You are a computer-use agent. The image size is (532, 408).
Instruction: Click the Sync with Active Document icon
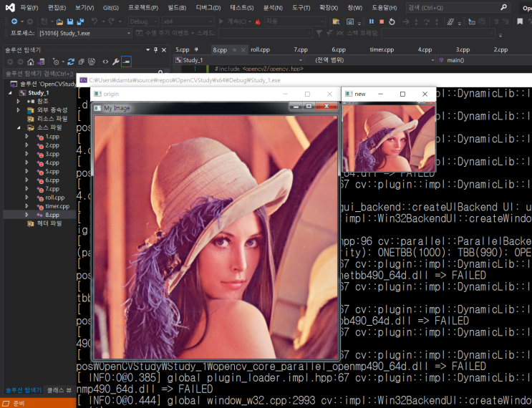(71, 62)
